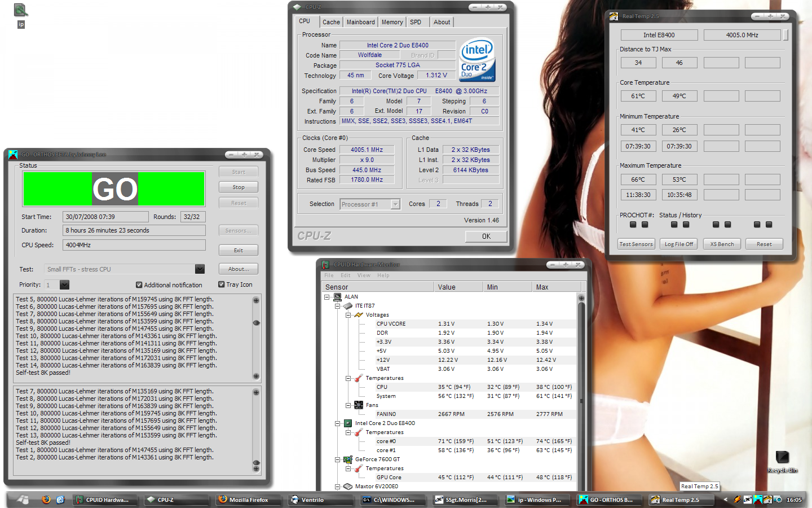Screen dimensions: 812x508
Task: Toggle Log File Off in Real Temp
Action: 678,244
